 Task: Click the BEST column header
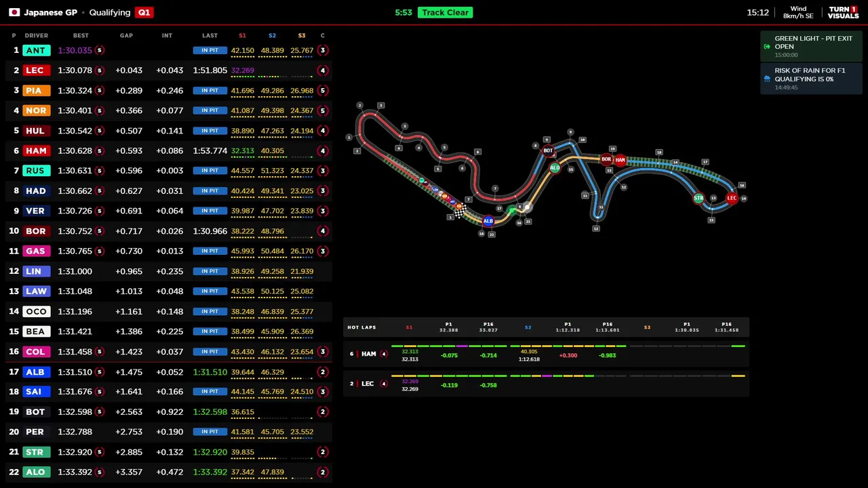pos(81,35)
